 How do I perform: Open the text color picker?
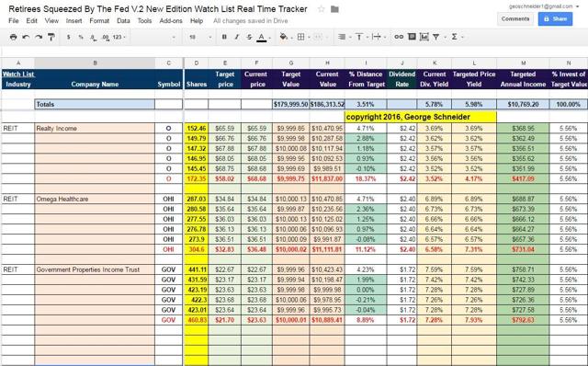point(262,37)
